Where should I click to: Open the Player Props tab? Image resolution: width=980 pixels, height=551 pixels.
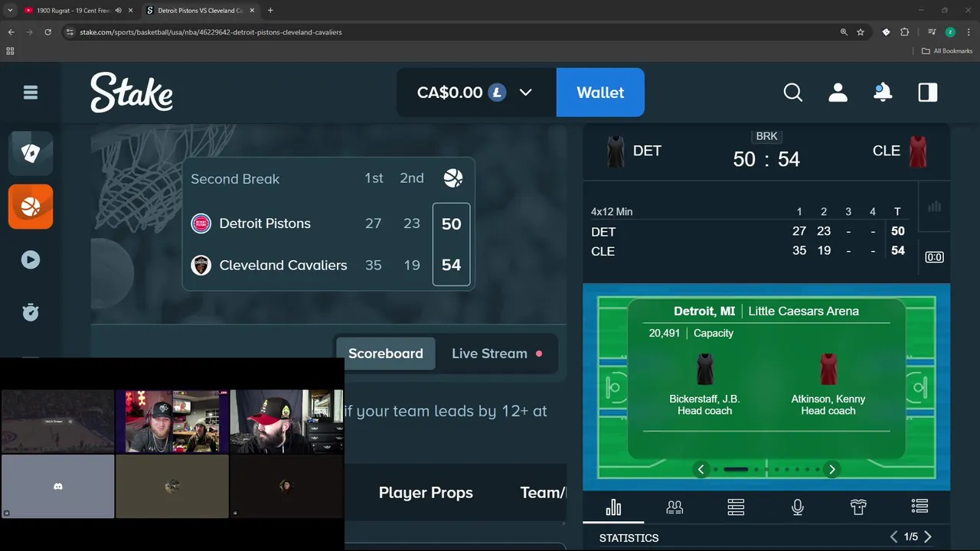tap(426, 493)
